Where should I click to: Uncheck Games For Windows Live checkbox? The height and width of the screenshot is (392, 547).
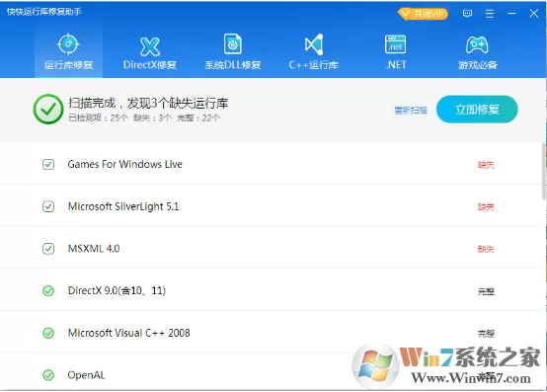(x=48, y=164)
